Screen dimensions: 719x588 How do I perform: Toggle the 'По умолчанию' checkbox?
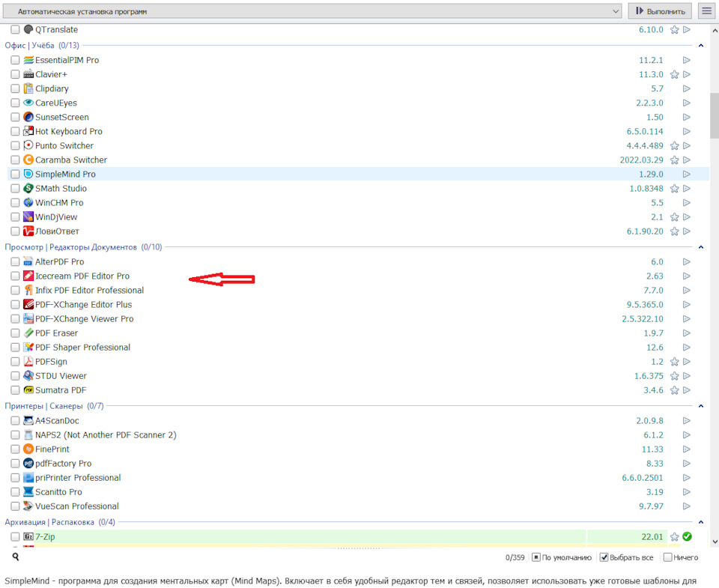[536, 558]
